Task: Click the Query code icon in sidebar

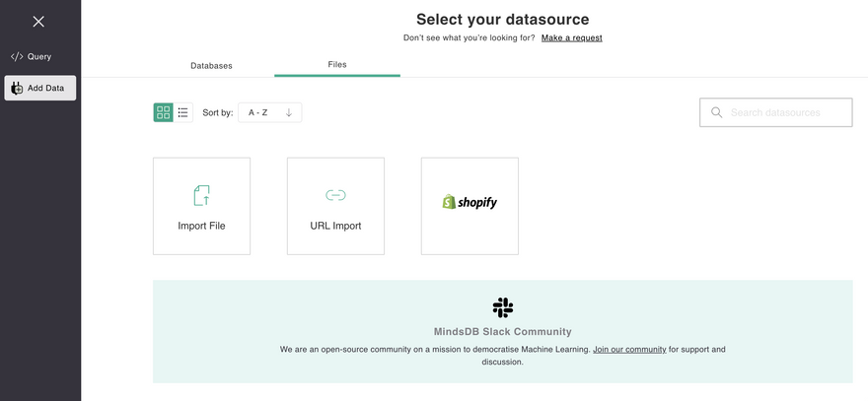Action: click(x=17, y=57)
